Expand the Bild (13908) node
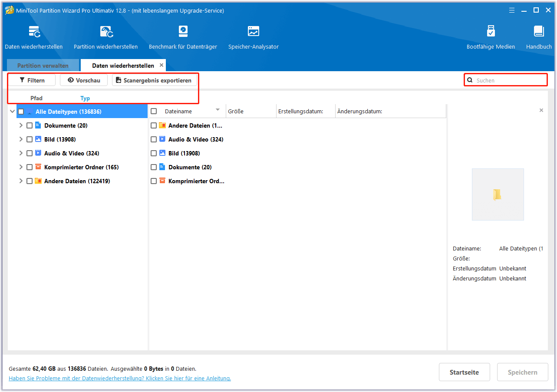 tap(21, 139)
